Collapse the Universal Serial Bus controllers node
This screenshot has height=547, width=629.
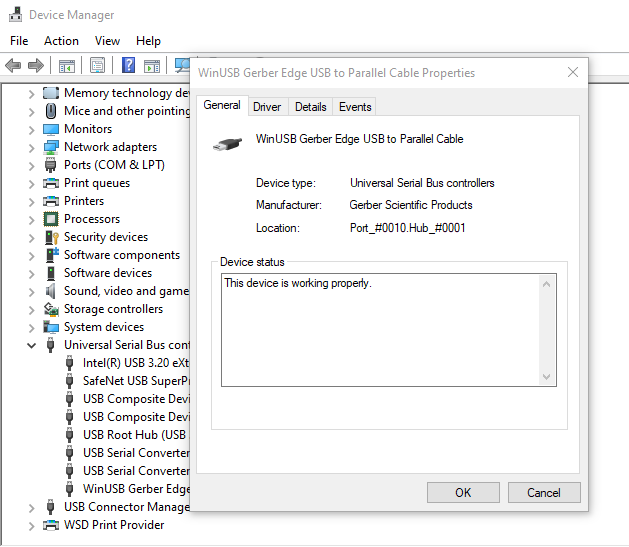coord(31,345)
